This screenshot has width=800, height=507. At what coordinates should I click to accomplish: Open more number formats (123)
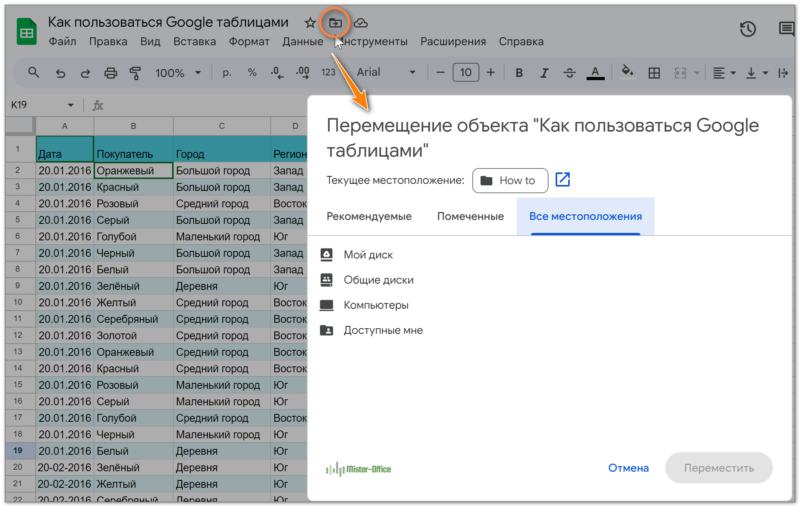coord(328,72)
